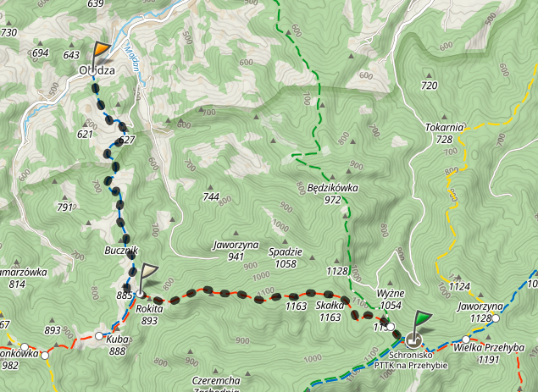The width and height of the screenshot is (538, 392).
Task: Click the white waypoint flag near Rokita
Action: [148, 275]
